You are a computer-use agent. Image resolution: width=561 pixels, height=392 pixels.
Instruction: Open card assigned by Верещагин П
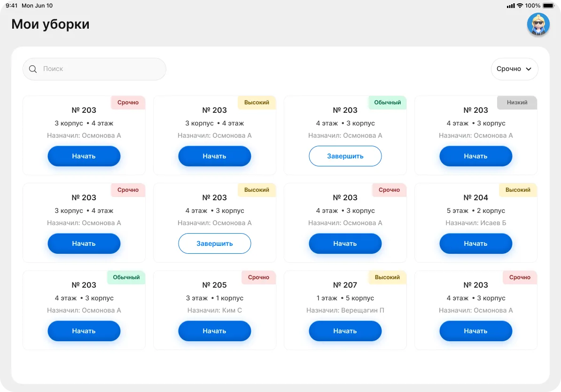point(345,310)
